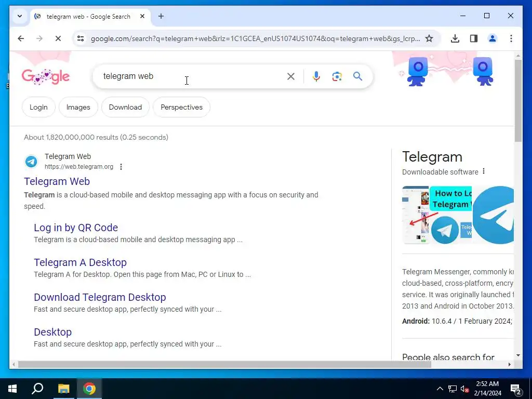Select the Images filter chip
The height and width of the screenshot is (399, 532).
(78, 107)
